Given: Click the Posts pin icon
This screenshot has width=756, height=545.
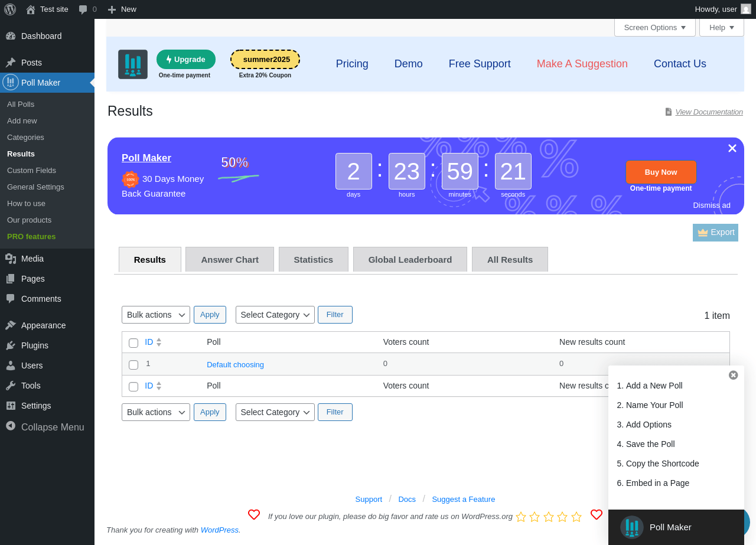Looking at the screenshot, I should pos(11,63).
